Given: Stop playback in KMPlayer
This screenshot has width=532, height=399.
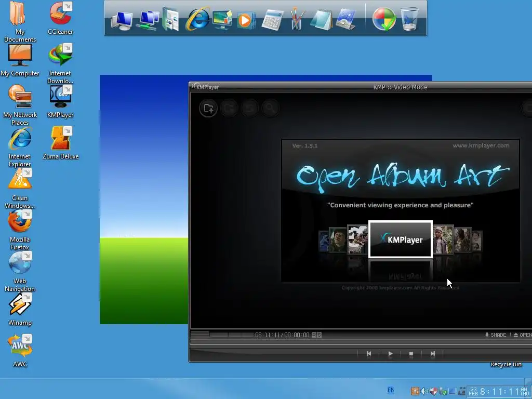Looking at the screenshot, I should pyautogui.click(x=411, y=353).
